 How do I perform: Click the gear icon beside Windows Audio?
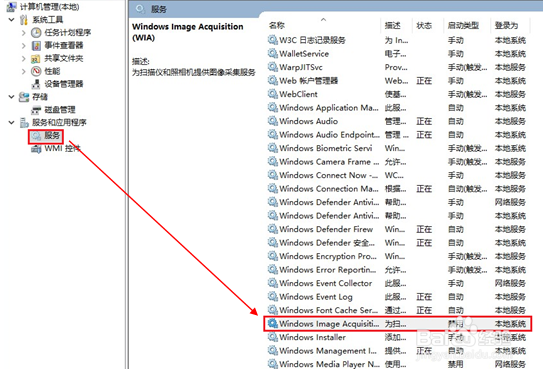pyautogui.click(x=273, y=121)
